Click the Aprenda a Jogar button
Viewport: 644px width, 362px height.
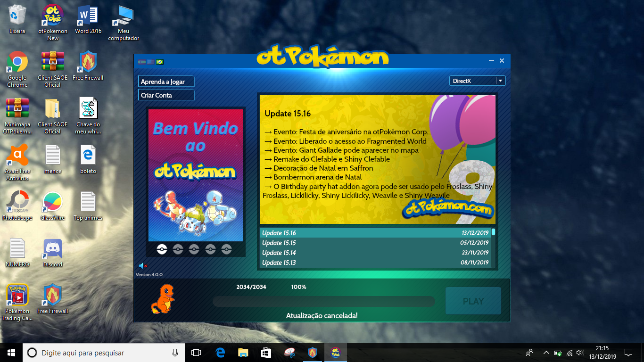point(166,82)
